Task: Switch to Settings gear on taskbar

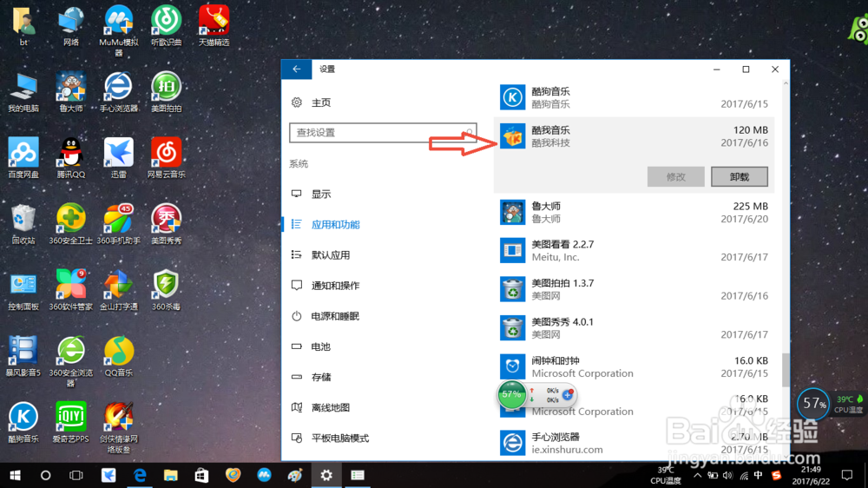Action: [x=326, y=475]
